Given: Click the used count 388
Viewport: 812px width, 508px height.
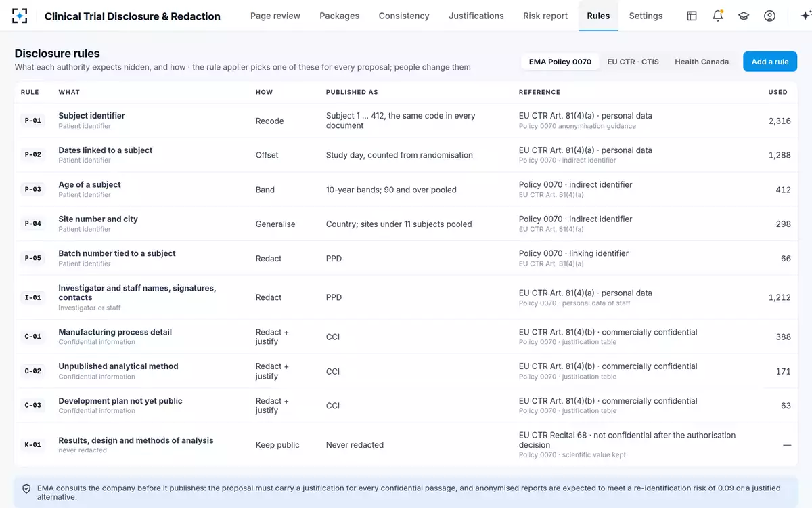Looking at the screenshot, I should (783, 337).
